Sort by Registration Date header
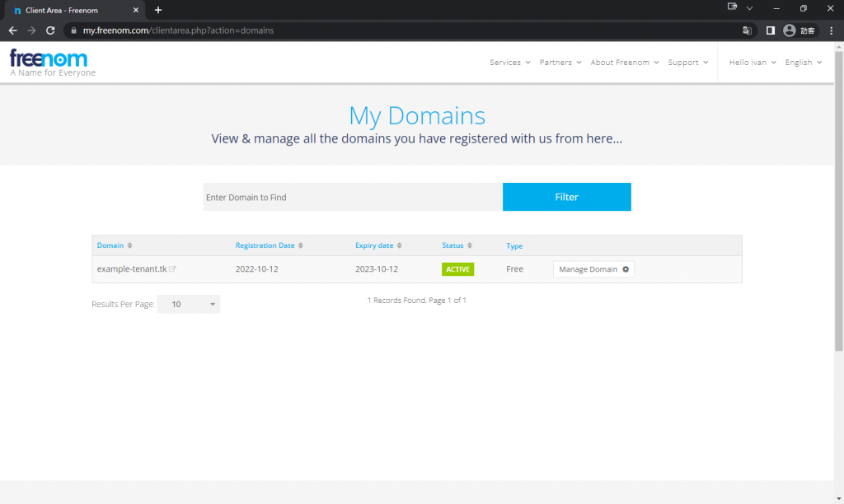The image size is (844, 504). 265,245
